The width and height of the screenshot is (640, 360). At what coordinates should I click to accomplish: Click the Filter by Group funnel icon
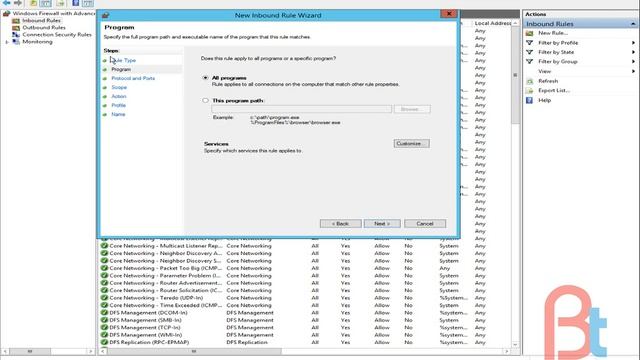tap(529, 62)
